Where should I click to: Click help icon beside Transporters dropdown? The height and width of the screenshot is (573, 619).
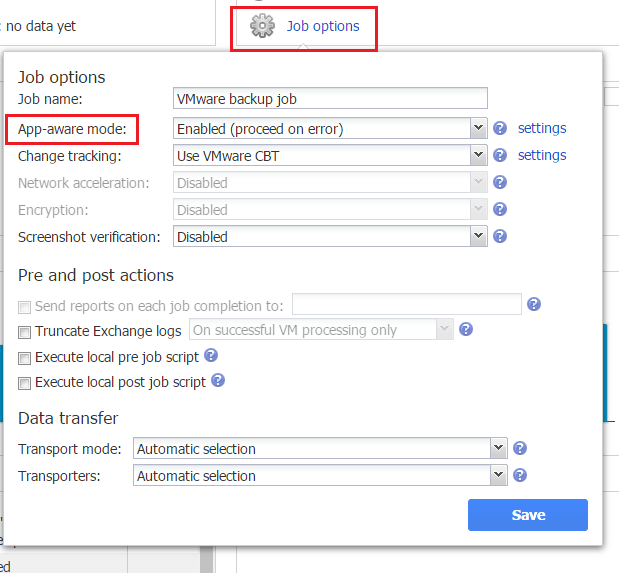519,476
